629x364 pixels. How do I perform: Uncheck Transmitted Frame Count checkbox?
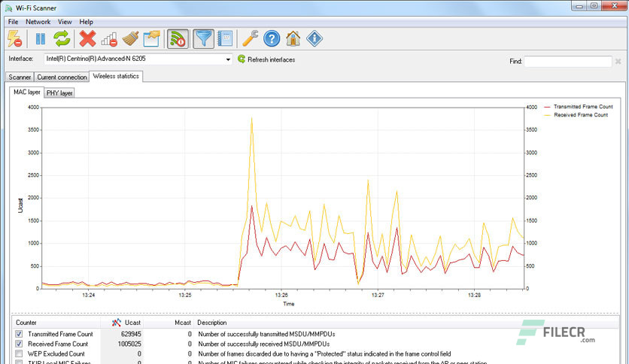(19, 334)
